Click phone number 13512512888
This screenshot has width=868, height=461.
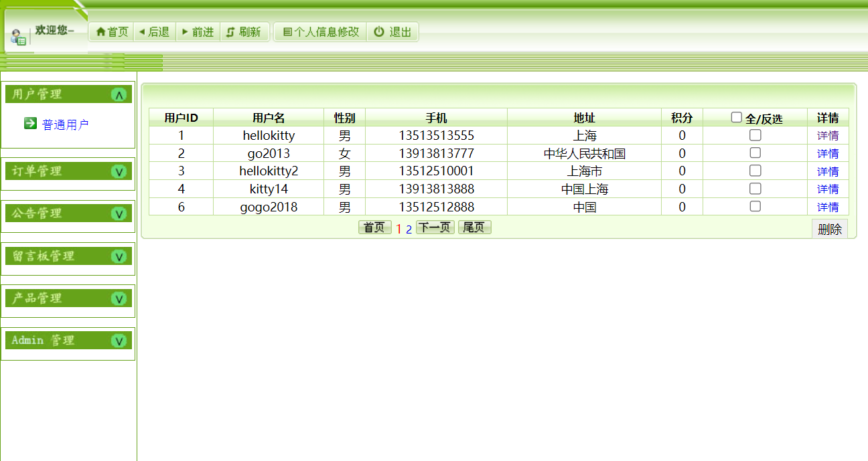436,207
